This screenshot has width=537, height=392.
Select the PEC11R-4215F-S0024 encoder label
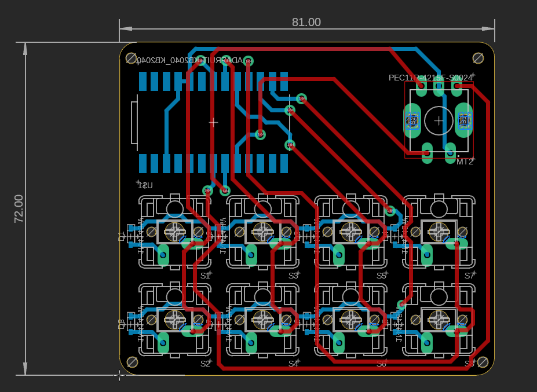coord(430,78)
